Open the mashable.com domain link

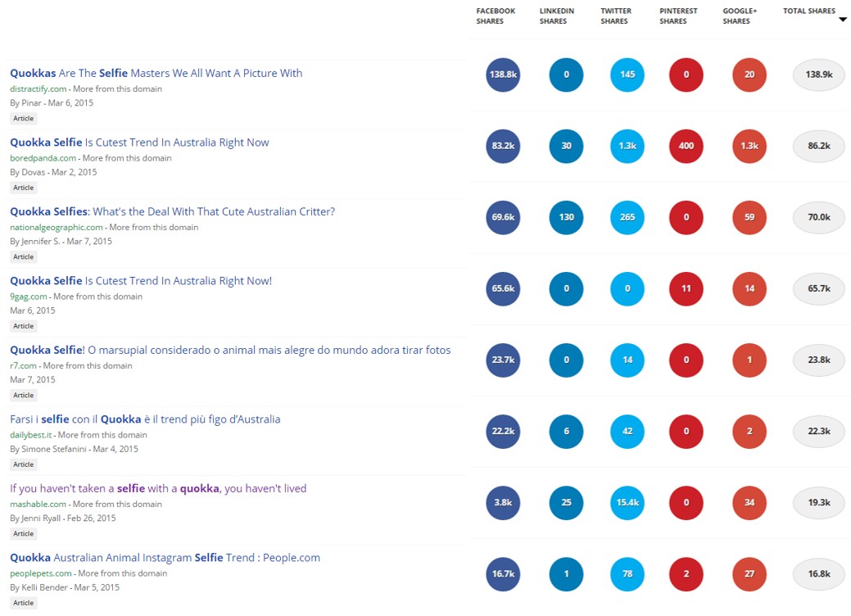coord(38,505)
